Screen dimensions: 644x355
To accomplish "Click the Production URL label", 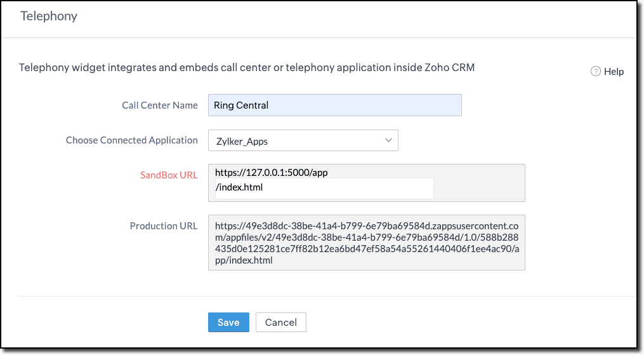I will [164, 226].
